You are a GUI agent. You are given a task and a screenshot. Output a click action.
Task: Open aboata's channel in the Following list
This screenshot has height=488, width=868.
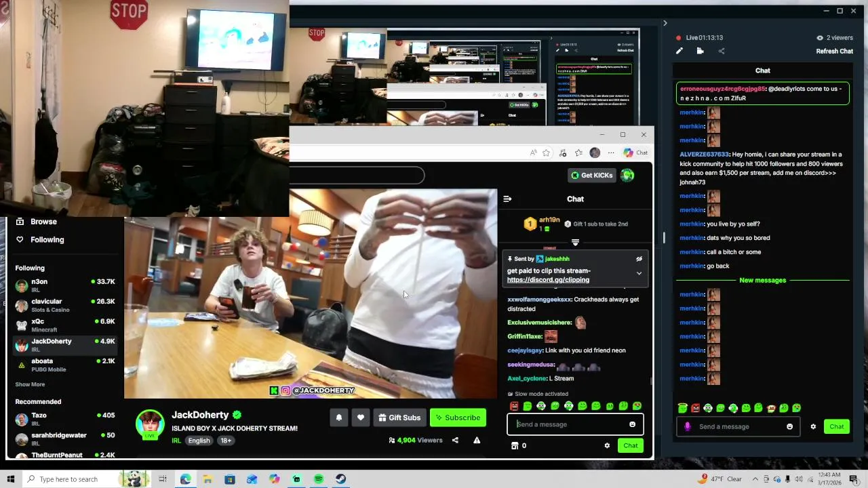coord(65,365)
